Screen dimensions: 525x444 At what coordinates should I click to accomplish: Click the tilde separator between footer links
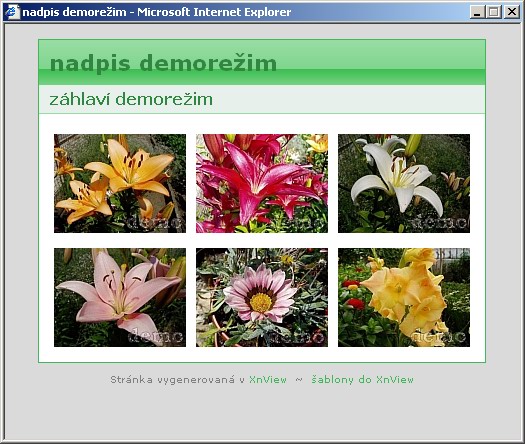tap(299, 380)
